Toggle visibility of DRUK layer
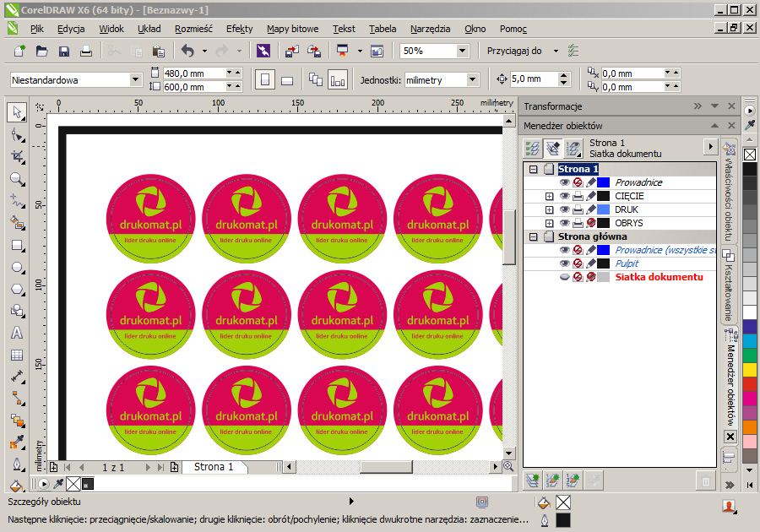The image size is (760, 532). pyautogui.click(x=564, y=209)
